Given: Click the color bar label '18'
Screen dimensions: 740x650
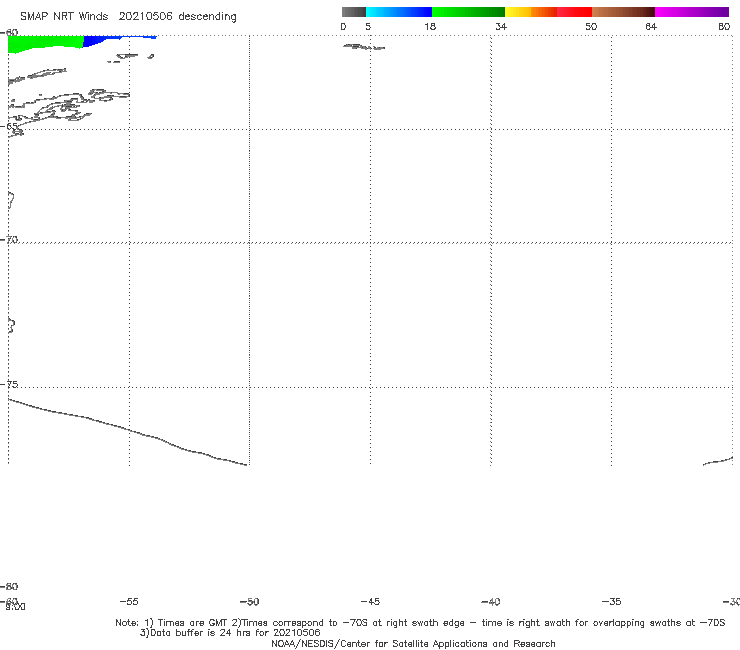Looking at the screenshot, I should click(x=430, y=26).
